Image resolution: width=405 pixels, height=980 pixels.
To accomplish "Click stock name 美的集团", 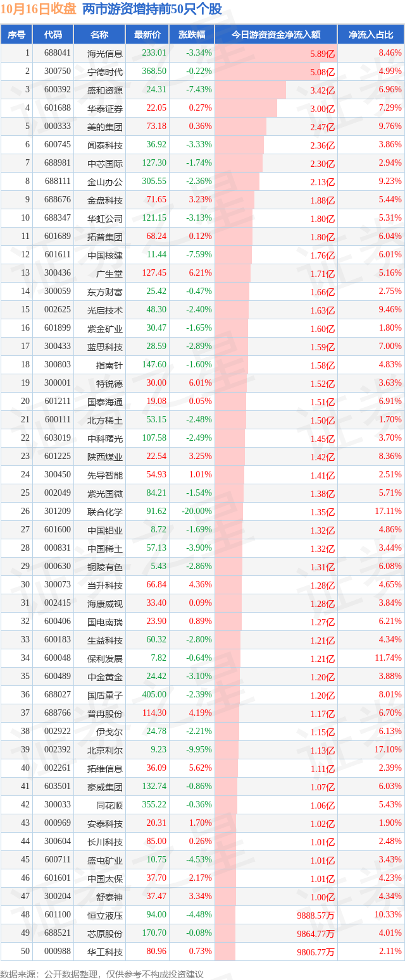I will (105, 126).
